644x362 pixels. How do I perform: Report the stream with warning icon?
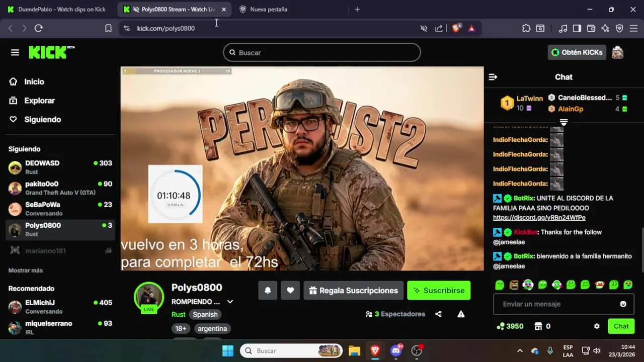point(461,314)
